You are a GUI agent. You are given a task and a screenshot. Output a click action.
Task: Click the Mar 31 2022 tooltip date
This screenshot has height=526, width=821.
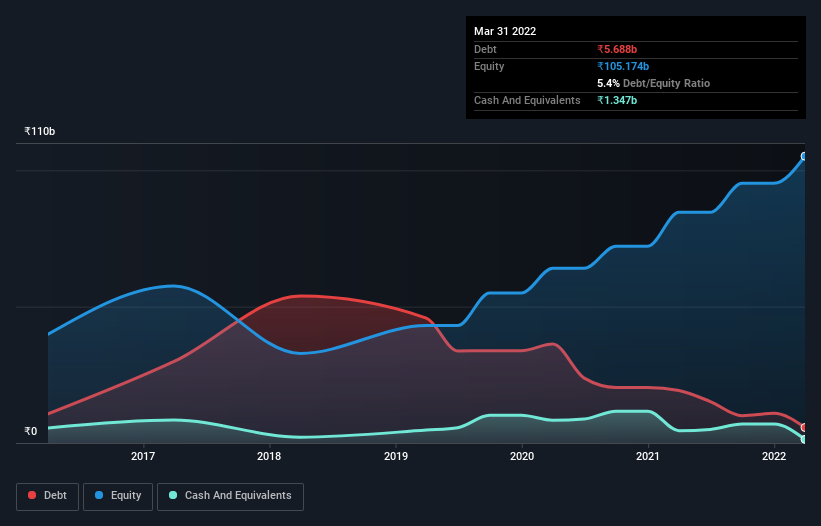[x=505, y=31]
